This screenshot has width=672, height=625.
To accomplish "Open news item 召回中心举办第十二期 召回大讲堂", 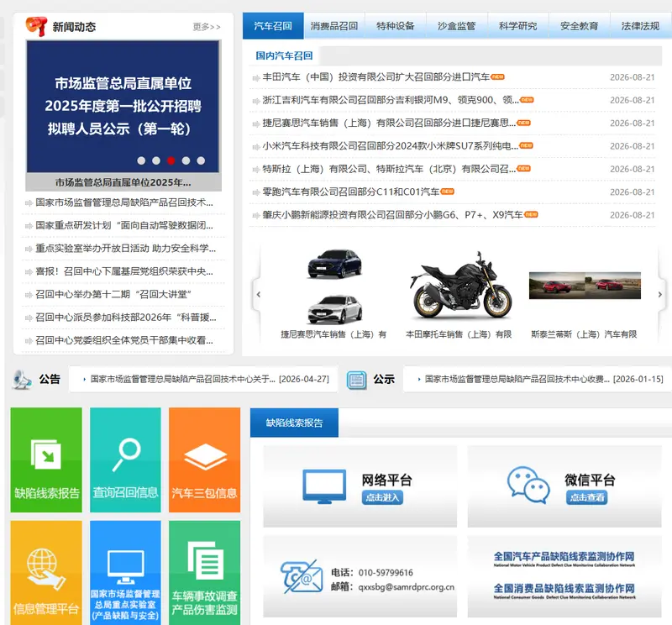I will click(113, 294).
